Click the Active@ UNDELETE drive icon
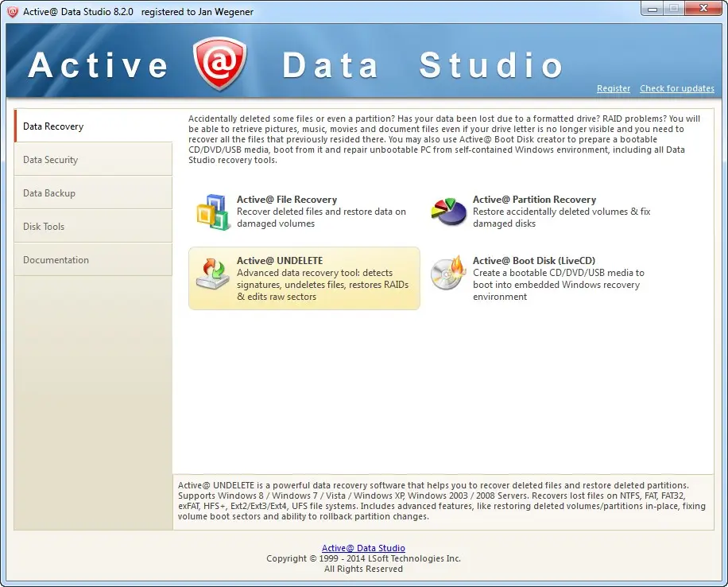This screenshot has height=587, width=728. (213, 274)
